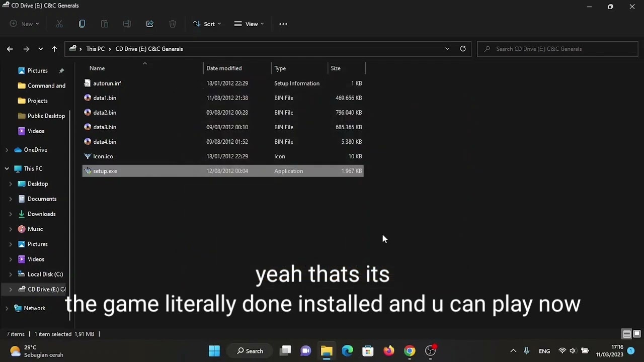Go forward with the right arrow
This screenshot has height=362, width=644.
point(26,49)
